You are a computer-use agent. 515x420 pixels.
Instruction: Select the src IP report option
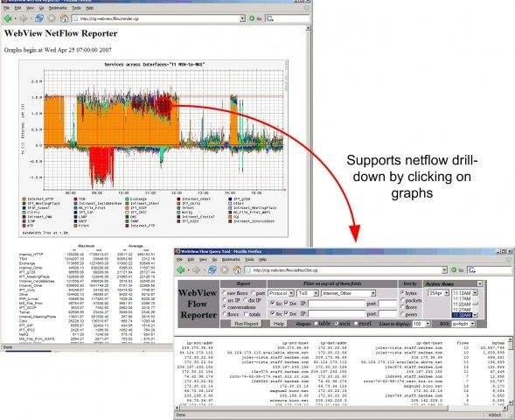[x=225, y=300]
